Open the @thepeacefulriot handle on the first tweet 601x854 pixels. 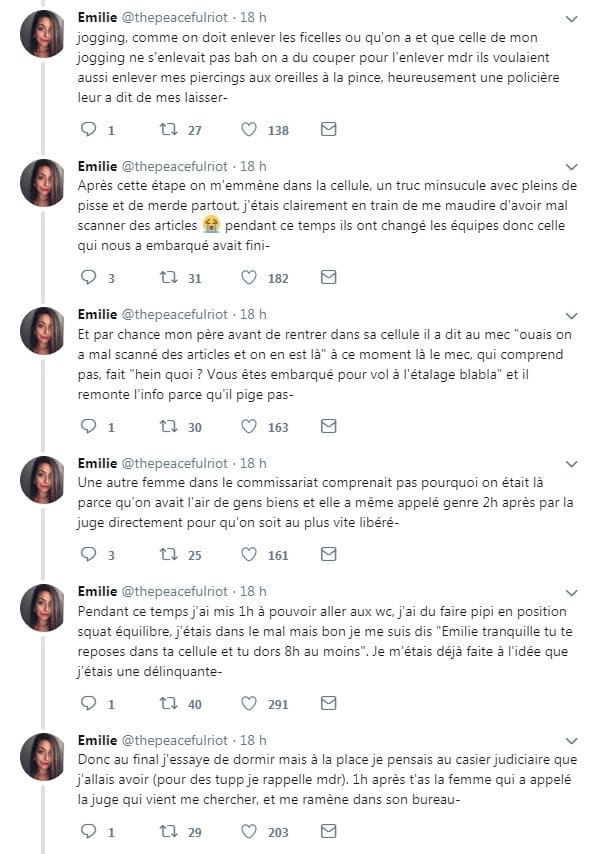point(176,18)
